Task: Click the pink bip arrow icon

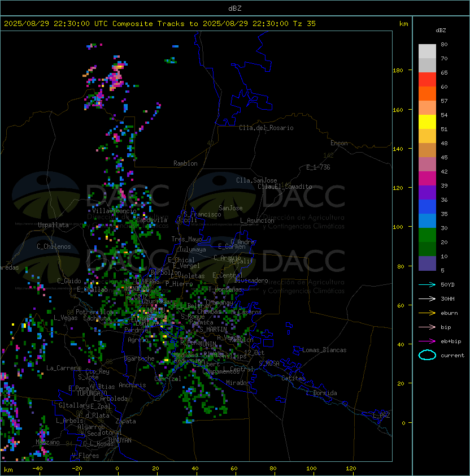Action: (427, 327)
